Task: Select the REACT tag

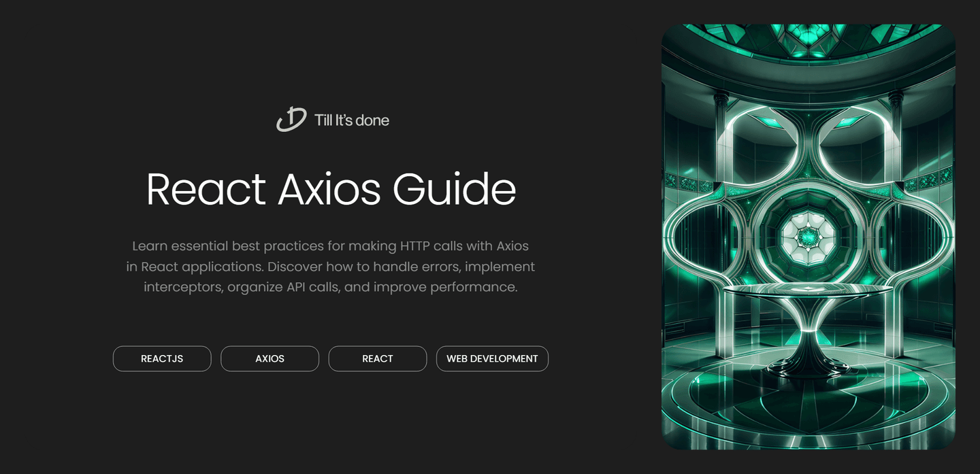Action: (x=377, y=358)
